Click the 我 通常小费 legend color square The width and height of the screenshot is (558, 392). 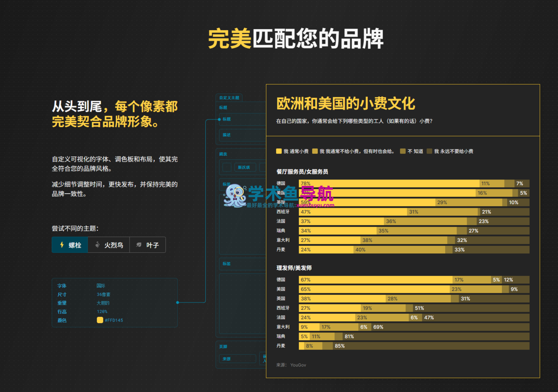pos(279,151)
